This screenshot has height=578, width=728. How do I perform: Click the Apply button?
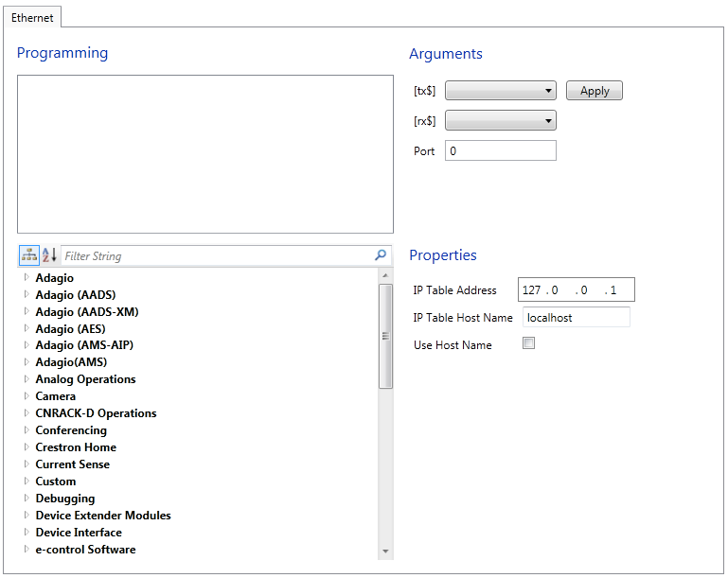click(595, 91)
